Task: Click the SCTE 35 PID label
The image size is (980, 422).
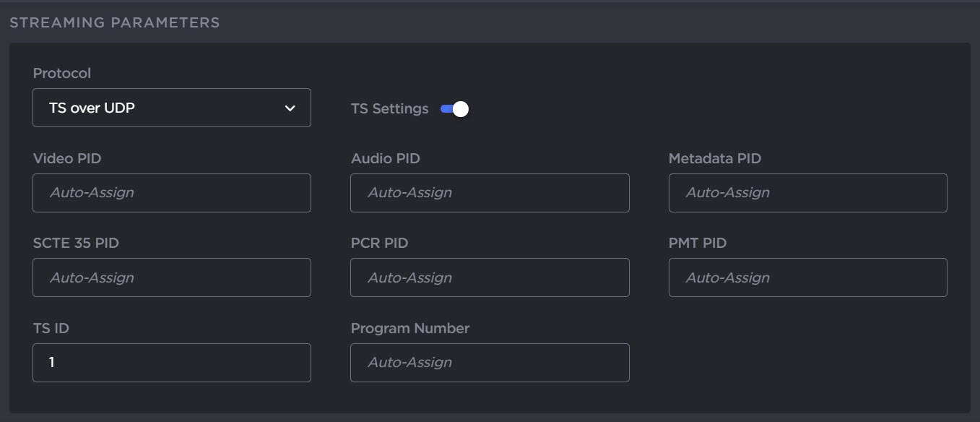Action: pyautogui.click(x=76, y=244)
